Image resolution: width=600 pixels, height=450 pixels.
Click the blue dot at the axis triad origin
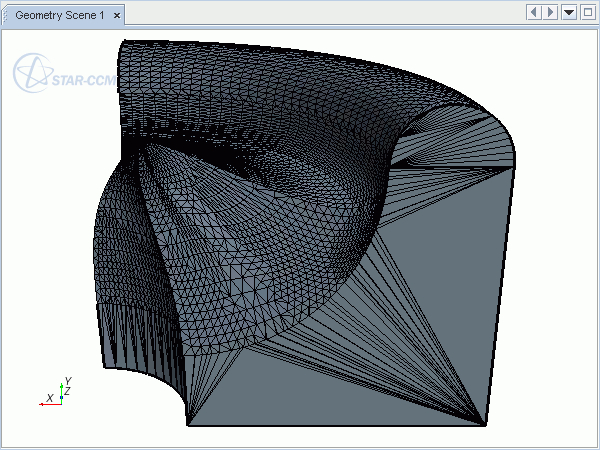61,398
